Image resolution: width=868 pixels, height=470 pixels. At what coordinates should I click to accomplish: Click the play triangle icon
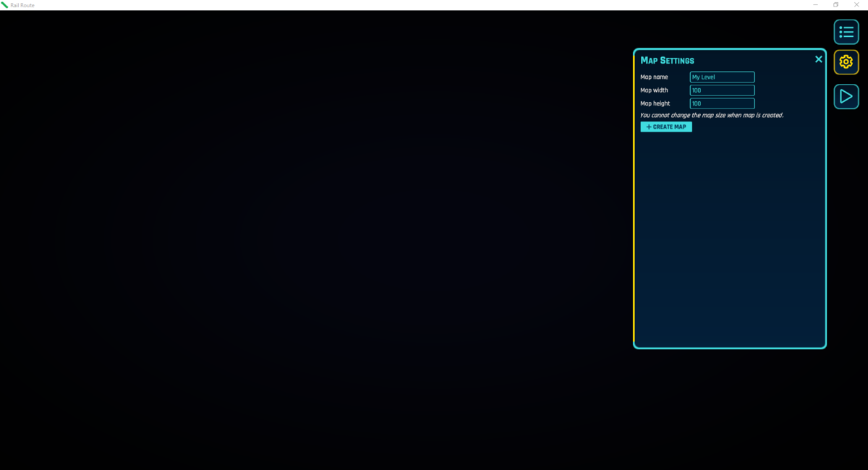[846, 97]
